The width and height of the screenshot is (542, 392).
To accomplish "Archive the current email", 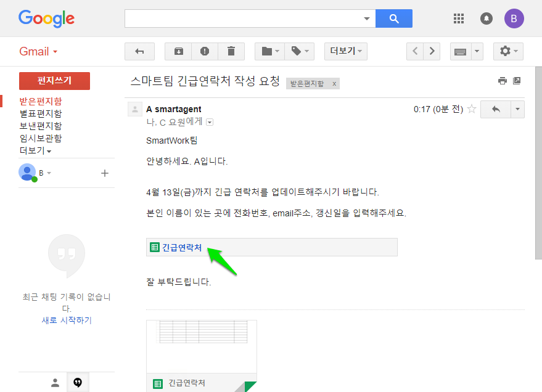I will 178,51.
